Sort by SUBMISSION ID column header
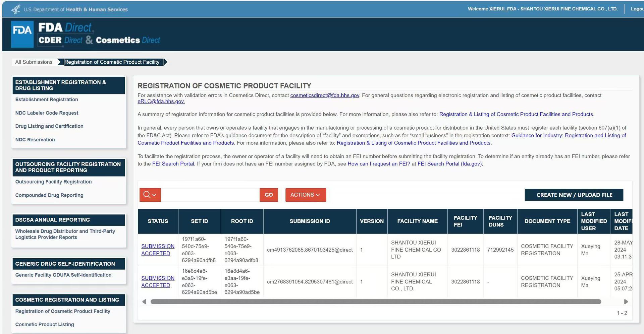644x334 pixels. [310, 221]
